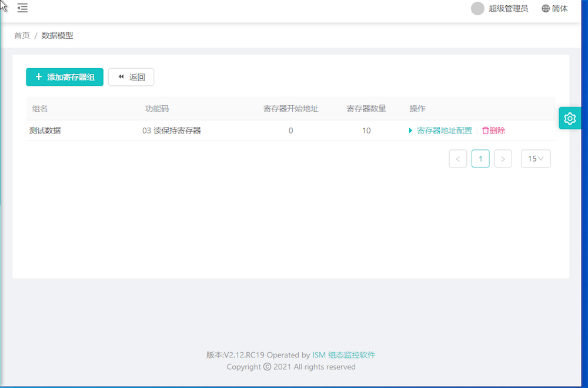Open the 寄存器地址配置 link
This screenshot has height=388, width=588.
click(x=444, y=131)
